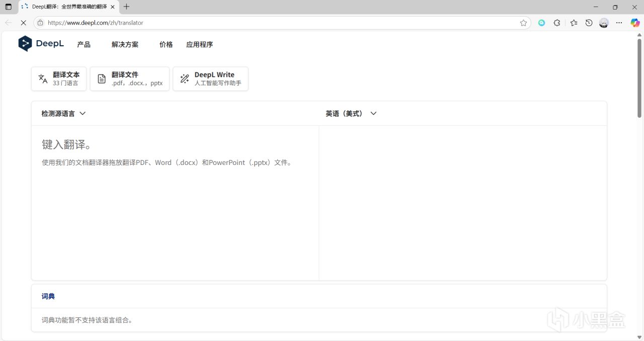Stop loading the page
The width and height of the screenshot is (644, 341).
pyautogui.click(x=23, y=23)
